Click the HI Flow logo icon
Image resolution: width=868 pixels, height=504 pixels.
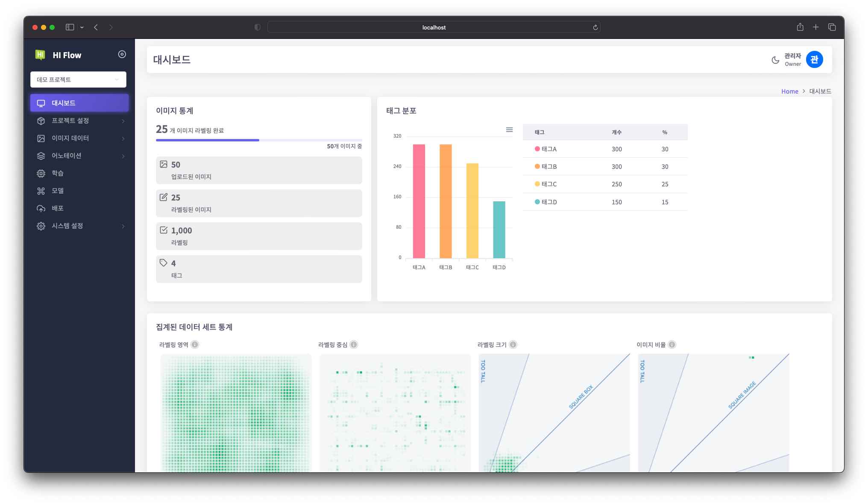point(40,55)
